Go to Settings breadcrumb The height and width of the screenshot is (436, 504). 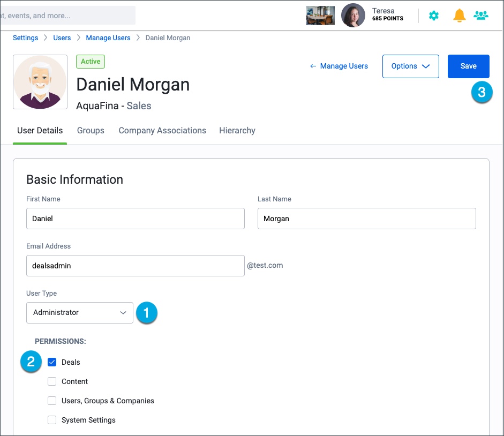[25, 38]
